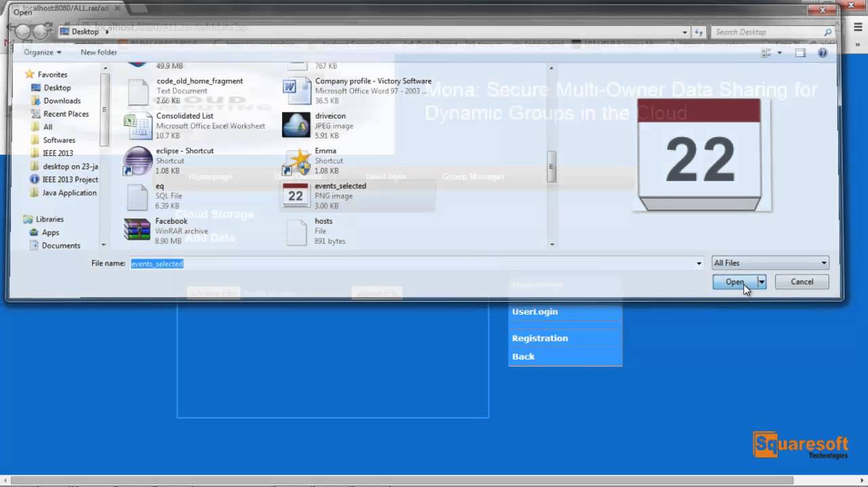
Task: Select Recent Places in navigation pane
Action: [66, 114]
